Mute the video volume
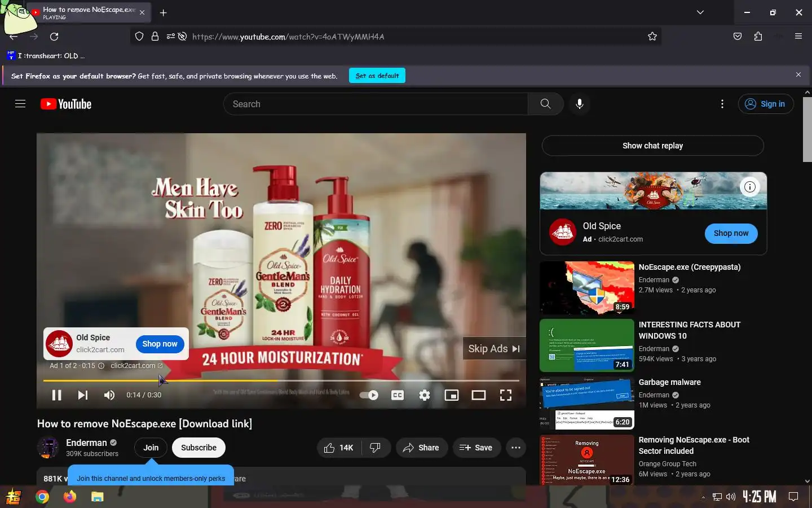Screen dimensions: 812x508 tap(109, 395)
